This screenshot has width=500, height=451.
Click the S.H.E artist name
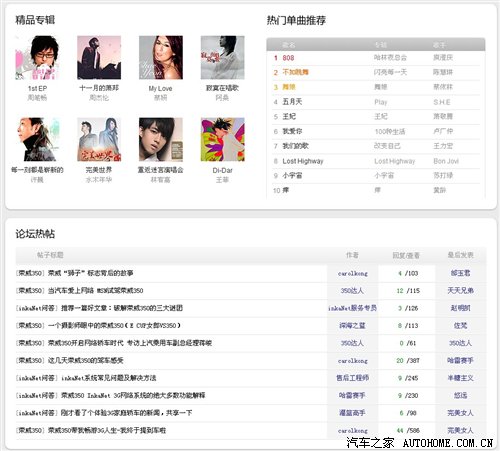[x=442, y=102]
